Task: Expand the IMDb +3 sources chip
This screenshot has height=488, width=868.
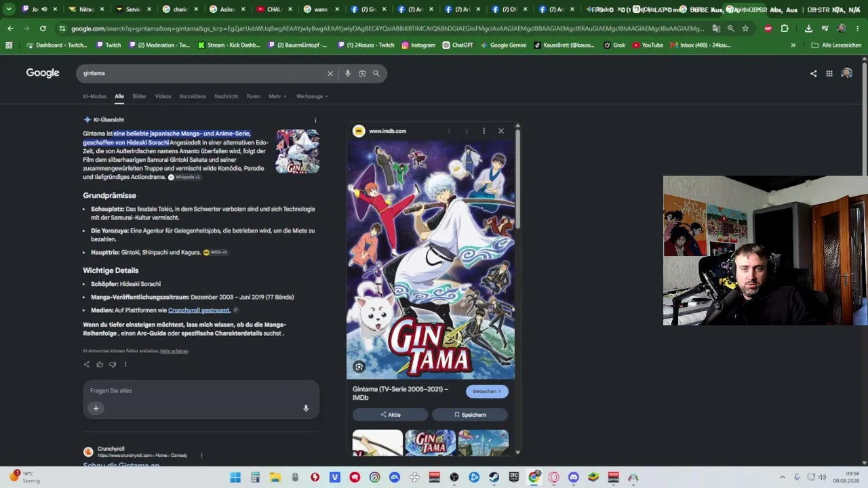Action: [x=215, y=252]
